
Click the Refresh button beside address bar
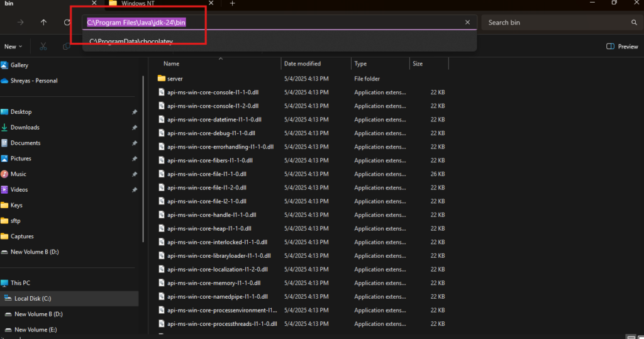[67, 22]
